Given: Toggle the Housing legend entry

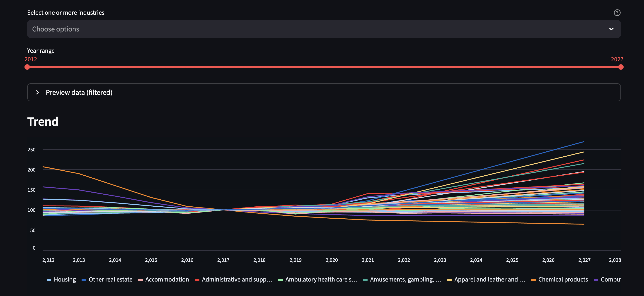Looking at the screenshot, I should pos(65,279).
